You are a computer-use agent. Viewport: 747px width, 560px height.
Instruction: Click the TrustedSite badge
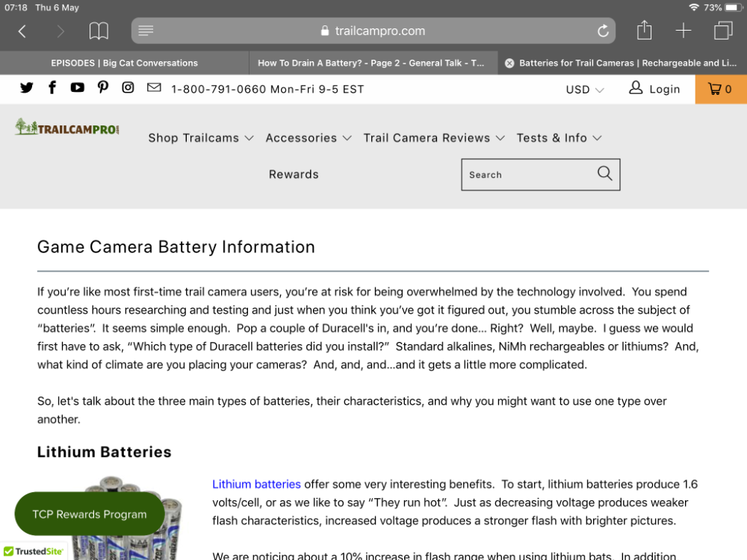(x=34, y=552)
